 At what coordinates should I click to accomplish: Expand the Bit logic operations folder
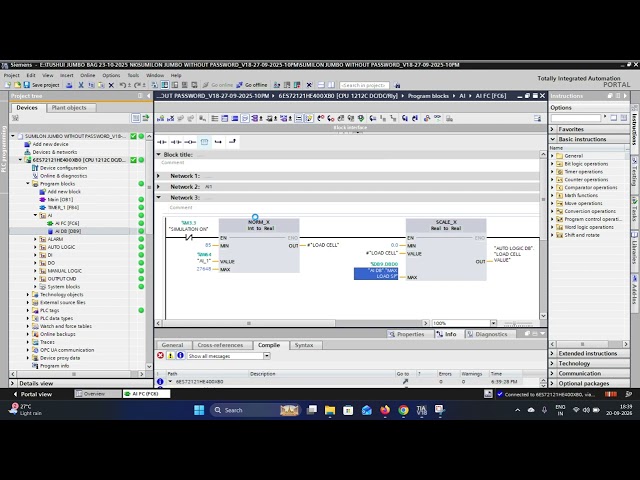click(x=552, y=164)
